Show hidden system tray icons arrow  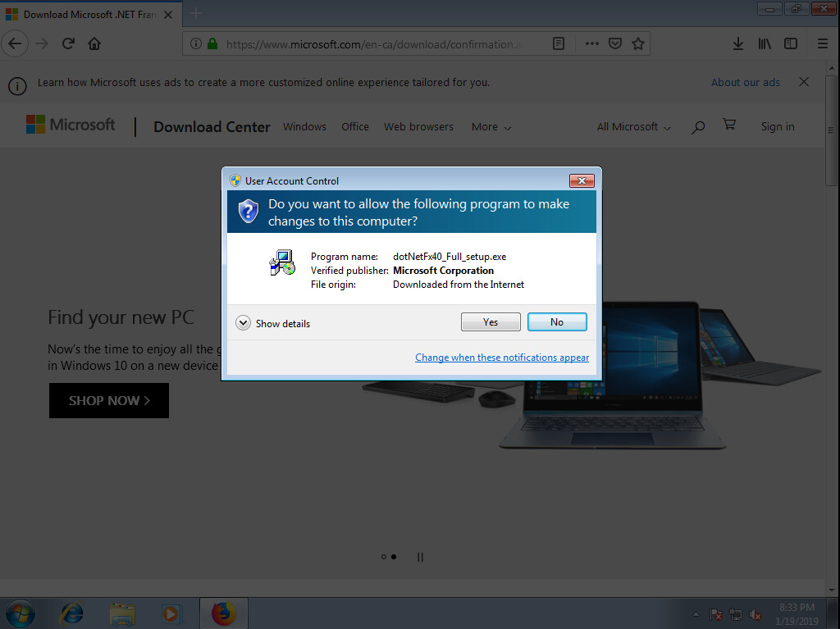(x=696, y=614)
